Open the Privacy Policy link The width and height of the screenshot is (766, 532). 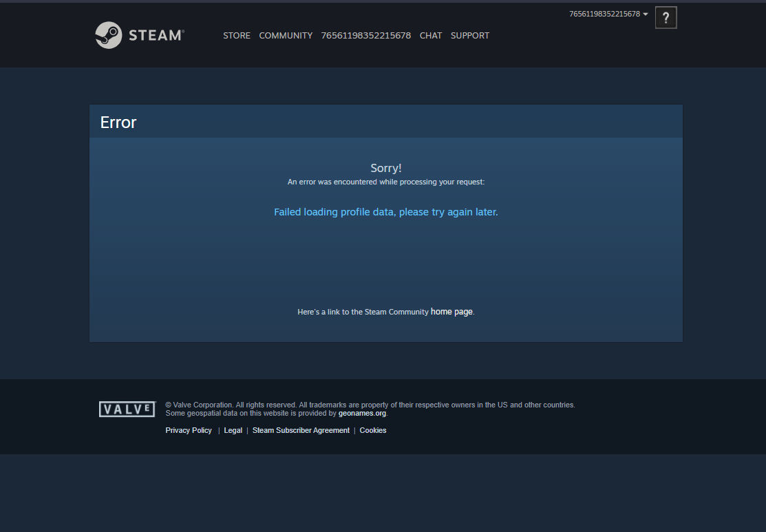click(189, 430)
